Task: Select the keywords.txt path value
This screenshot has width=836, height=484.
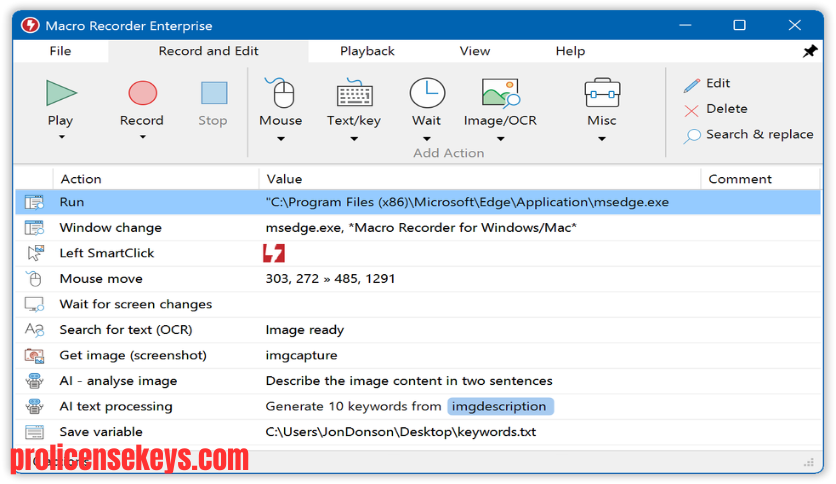Action: 400,432
